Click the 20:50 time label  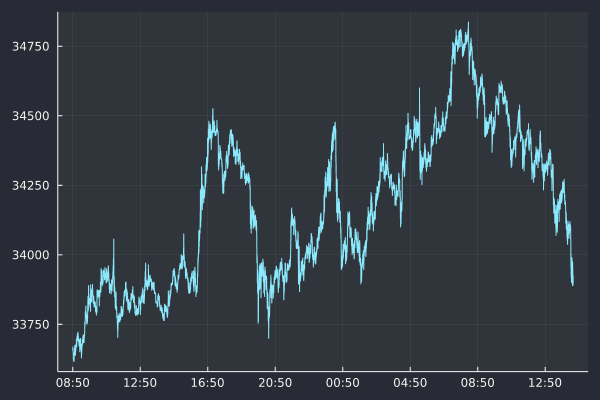pyautogui.click(x=275, y=383)
